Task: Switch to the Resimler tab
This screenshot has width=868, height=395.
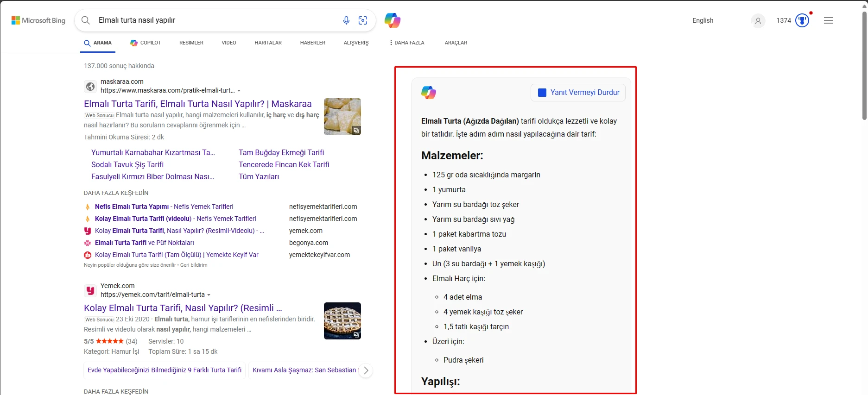Action: coord(191,43)
